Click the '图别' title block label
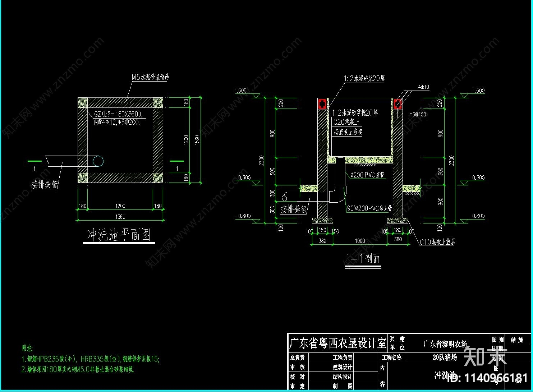This screenshot has width=533, height=392. tap(497, 340)
